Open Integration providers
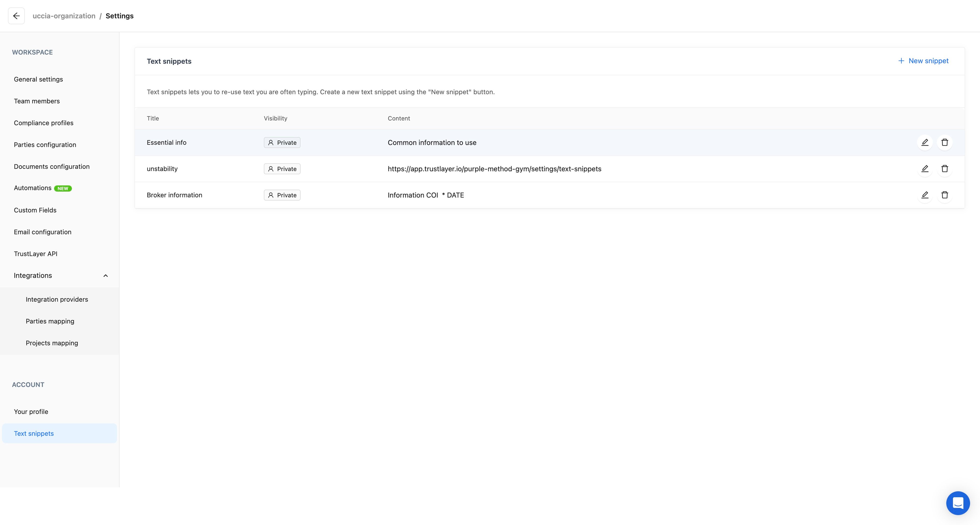 [x=57, y=299]
